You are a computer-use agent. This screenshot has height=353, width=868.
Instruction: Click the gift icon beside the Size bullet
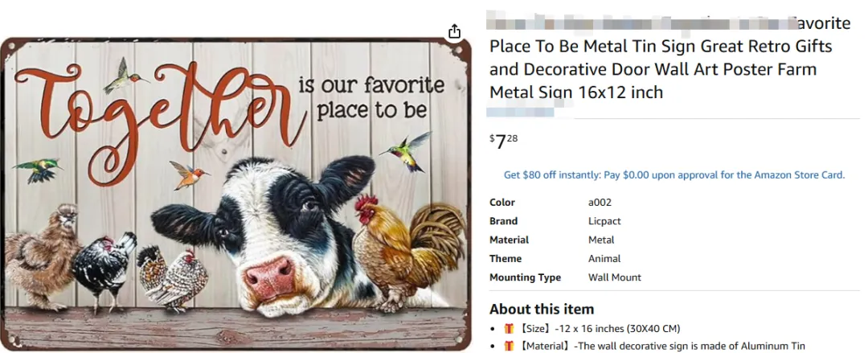(509, 328)
